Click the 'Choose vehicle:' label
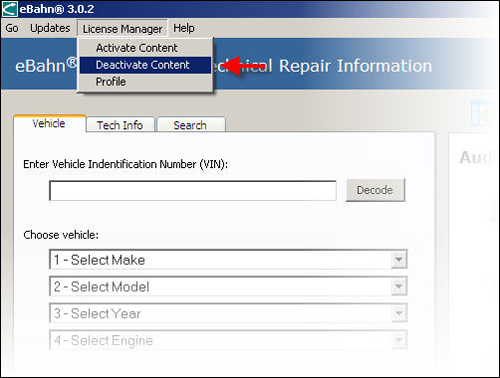 61,235
